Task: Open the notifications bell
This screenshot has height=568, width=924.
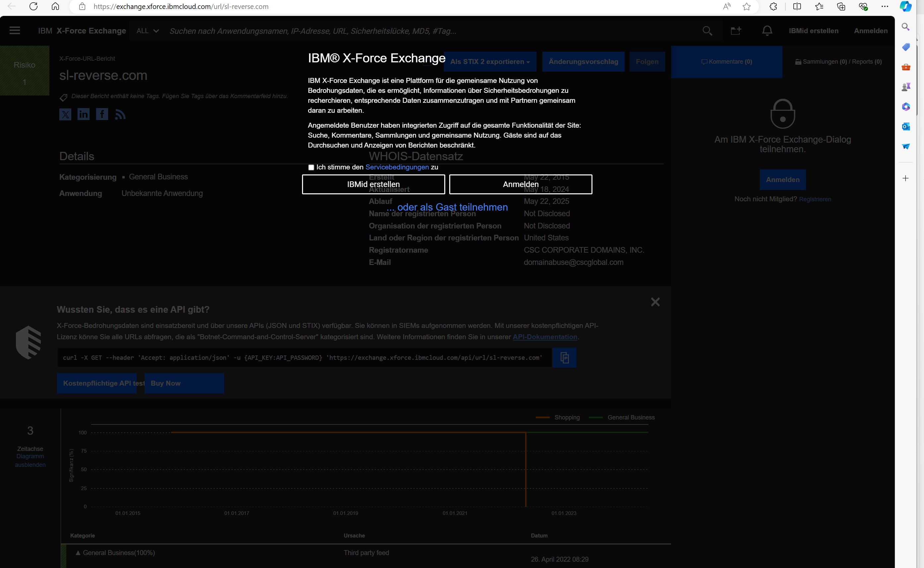Action: pyautogui.click(x=767, y=31)
